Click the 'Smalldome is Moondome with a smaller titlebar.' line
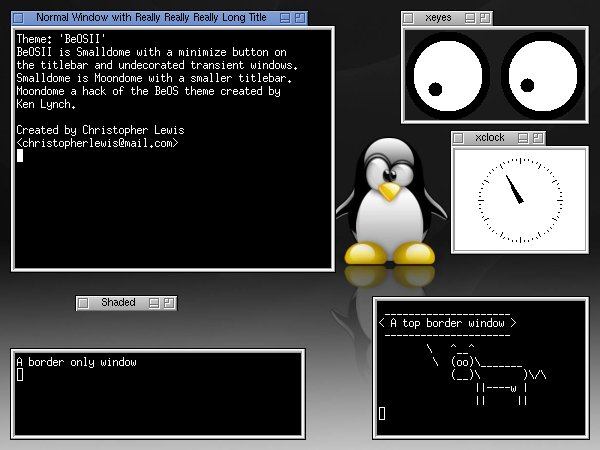This screenshot has width=600, height=450. tap(154, 78)
